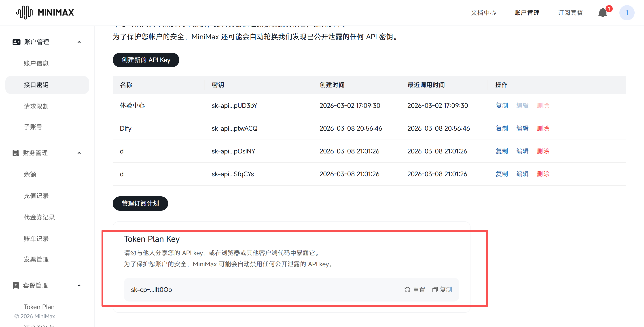Click the 管理订阅计划 button
Viewport: 644px width, 327px height.
coord(140,204)
